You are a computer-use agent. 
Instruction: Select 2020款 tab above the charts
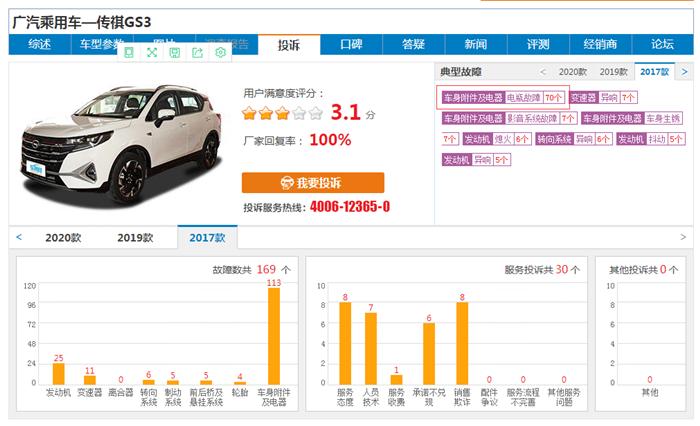(x=63, y=238)
